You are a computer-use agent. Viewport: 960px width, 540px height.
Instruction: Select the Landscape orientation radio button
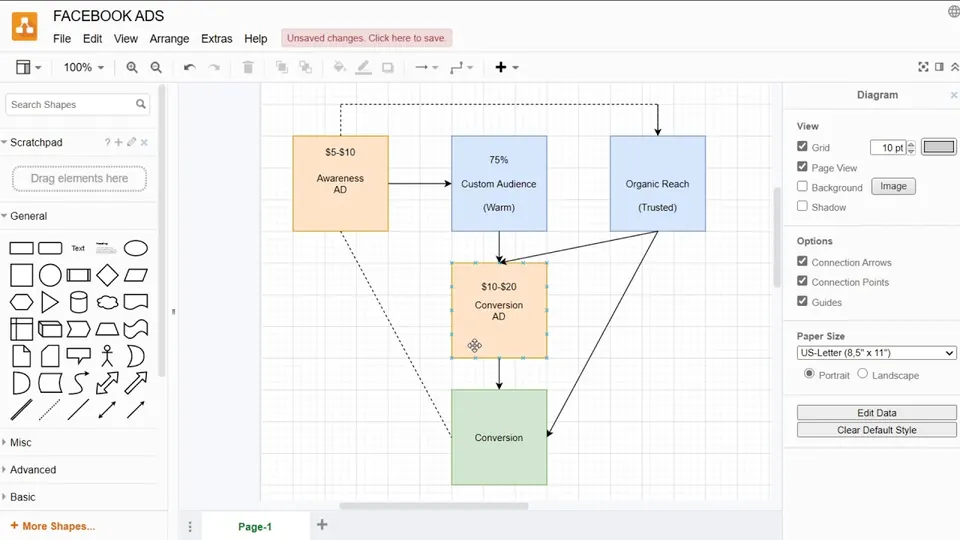(863, 373)
